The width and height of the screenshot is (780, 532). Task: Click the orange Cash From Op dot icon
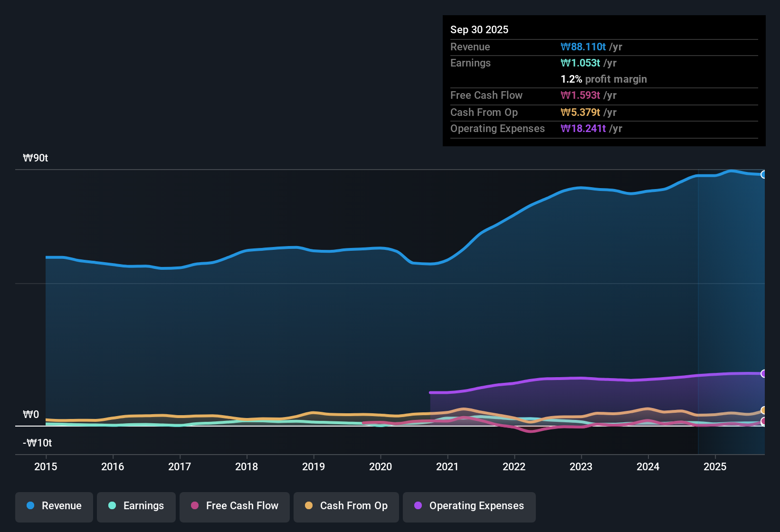[309, 506]
